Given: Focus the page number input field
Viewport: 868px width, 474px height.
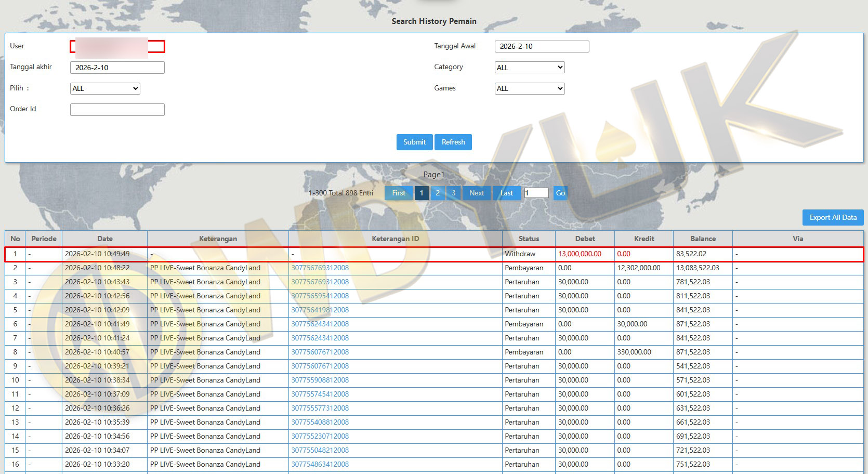Looking at the screenshot, I should pyautogui.click(x=536, y=193).
